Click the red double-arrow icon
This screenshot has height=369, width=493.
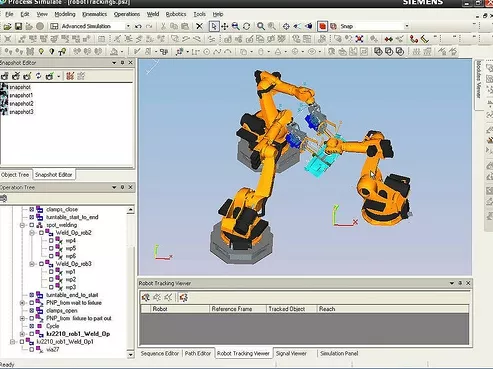(388, 39)
